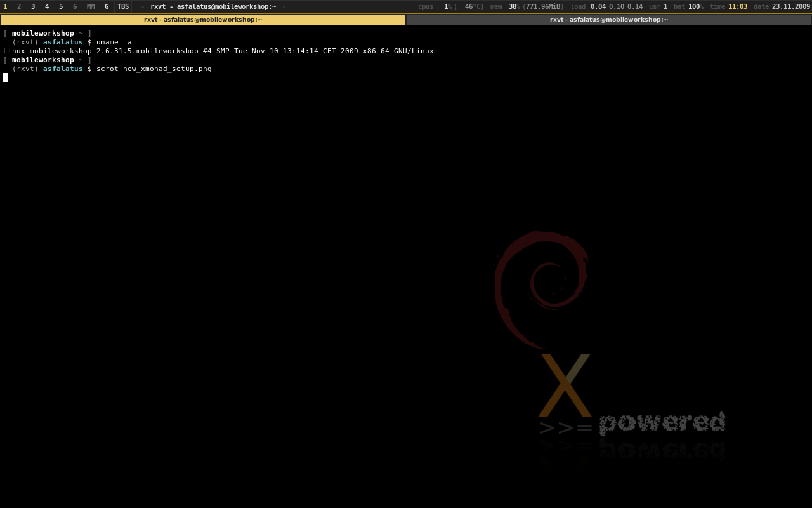Switch to workspace 6
The height and width of the screenshot is (508, 812).
click(x=75, y=7)
